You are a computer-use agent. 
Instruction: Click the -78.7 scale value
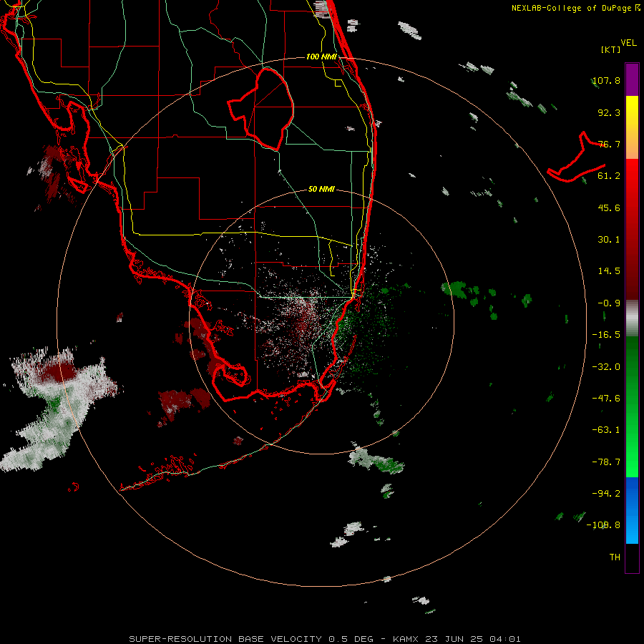pyautogui.click(x=606, y=462)
